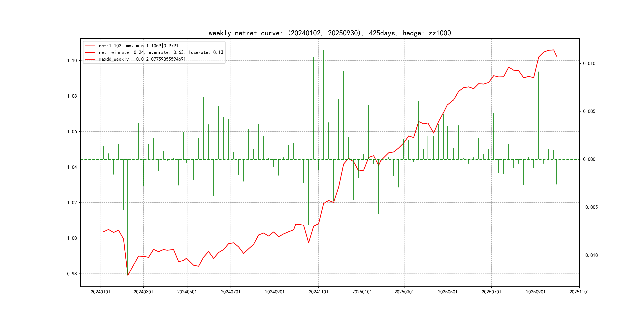Image resolution: width=644 pixels, height=322 pixels.
Task: Click the 20240301 x-axis label
Action: pos(143,292)
